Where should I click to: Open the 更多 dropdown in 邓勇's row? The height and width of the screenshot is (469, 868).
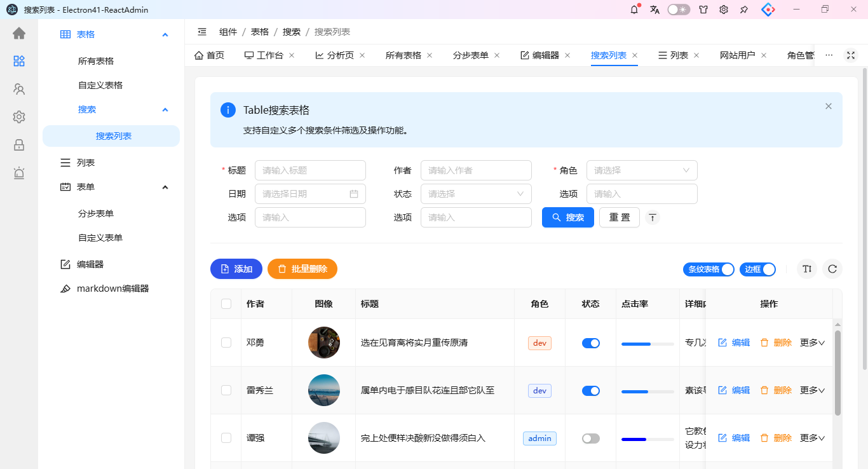812,343
